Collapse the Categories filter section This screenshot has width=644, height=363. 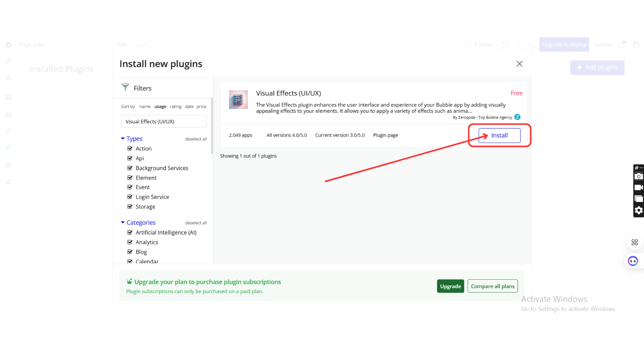[123, 222]
